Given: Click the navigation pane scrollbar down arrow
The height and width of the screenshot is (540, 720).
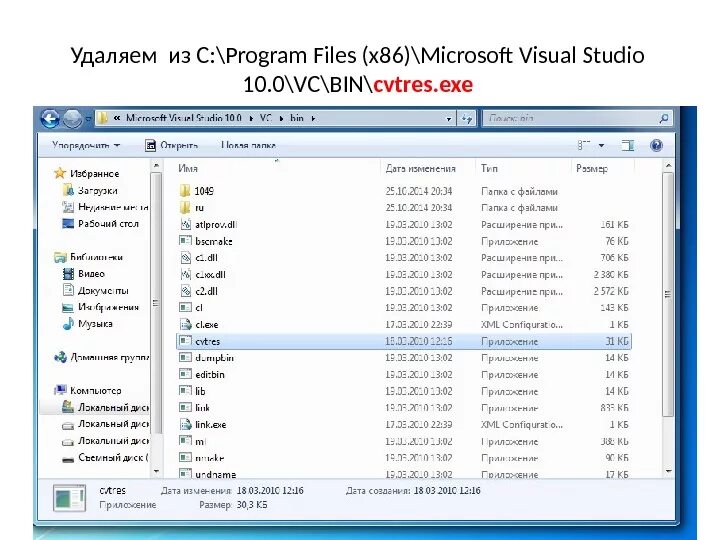Looking at the screenshot, I should click(x=156, y=472).
